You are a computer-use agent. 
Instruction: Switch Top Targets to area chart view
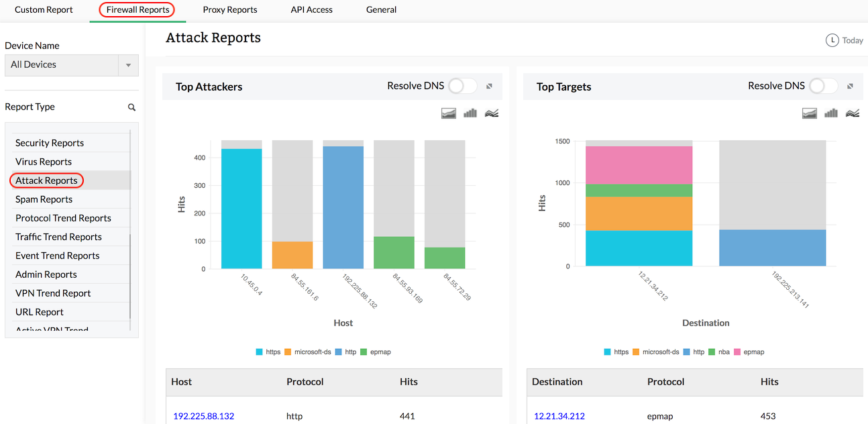click(809, 113)
